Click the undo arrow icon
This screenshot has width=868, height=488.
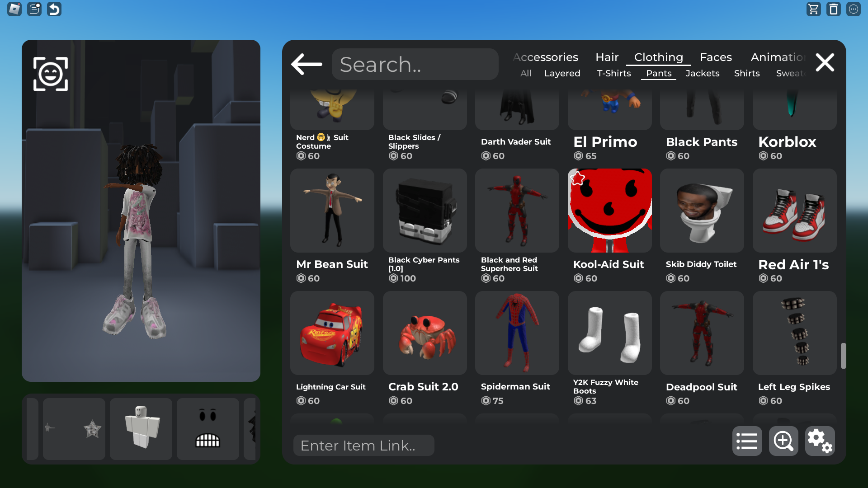pos(54,9)
